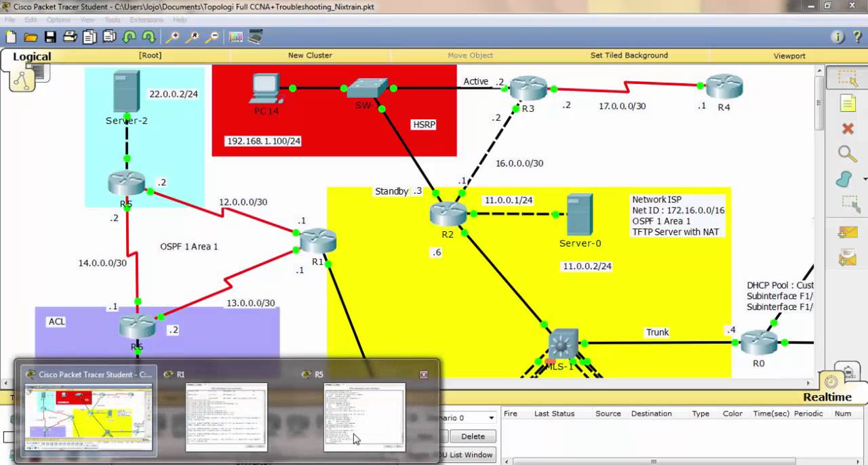Click the Network Information 'i' icon
This screenshot has height=465, width=868.
pos(838,37)
